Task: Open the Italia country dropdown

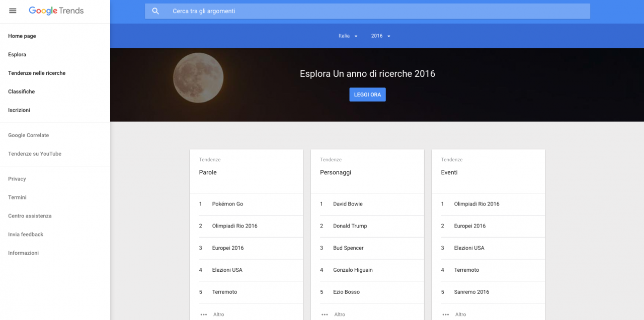Action: point(348,36)
